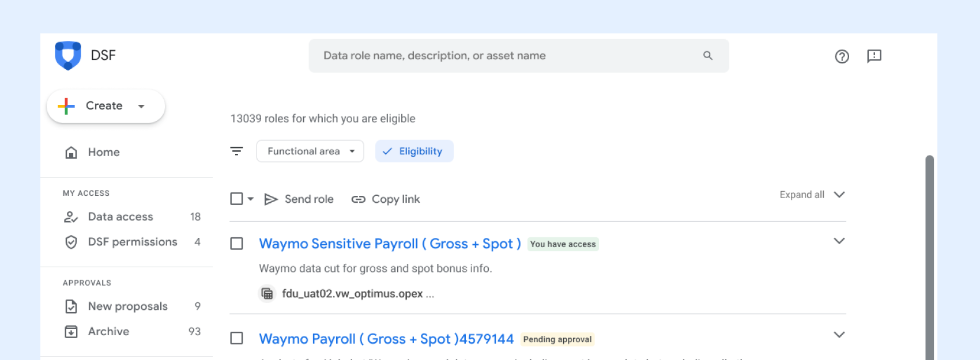Click the New proposals count 9
980x360 pixels.
(x=198, y=306)
